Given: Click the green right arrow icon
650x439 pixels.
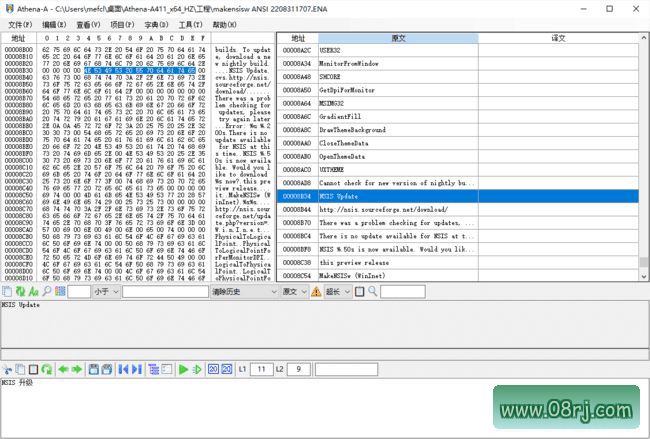Looking at the screenshot, I should coord(77,369).
